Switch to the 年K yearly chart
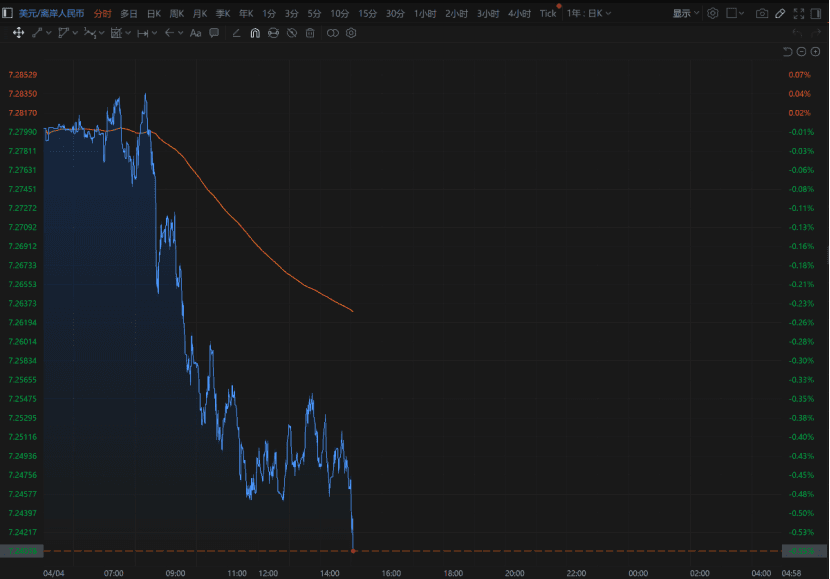This screenshot has width=830, height=579. (246, 14)
